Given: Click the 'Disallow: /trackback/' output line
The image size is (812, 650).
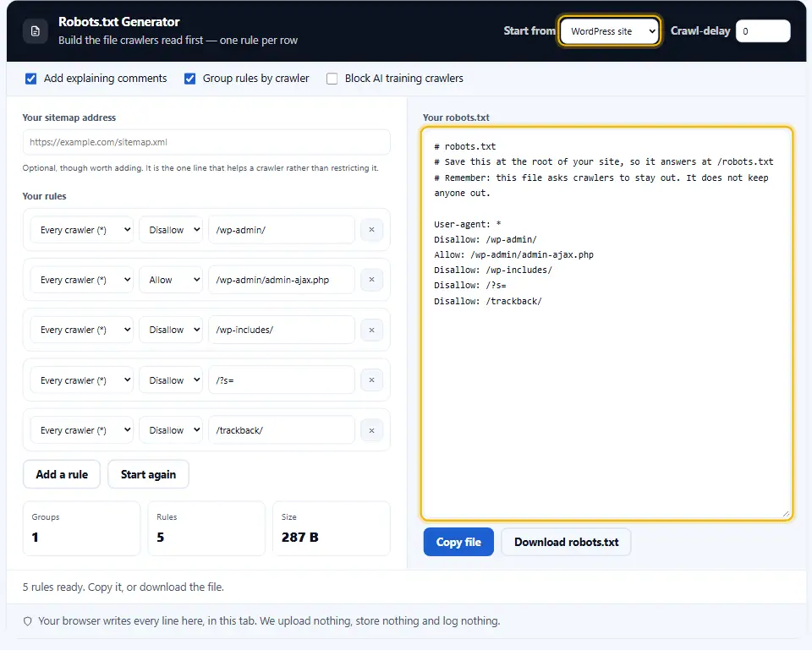Looking at the screenshot, I should pyautogui.click(x=488, y=301).
